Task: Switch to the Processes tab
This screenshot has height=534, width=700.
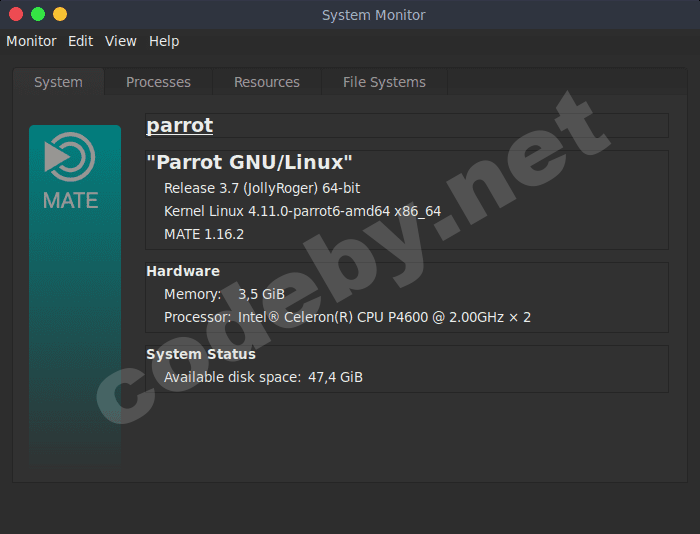Action: (x=158, y=82)
